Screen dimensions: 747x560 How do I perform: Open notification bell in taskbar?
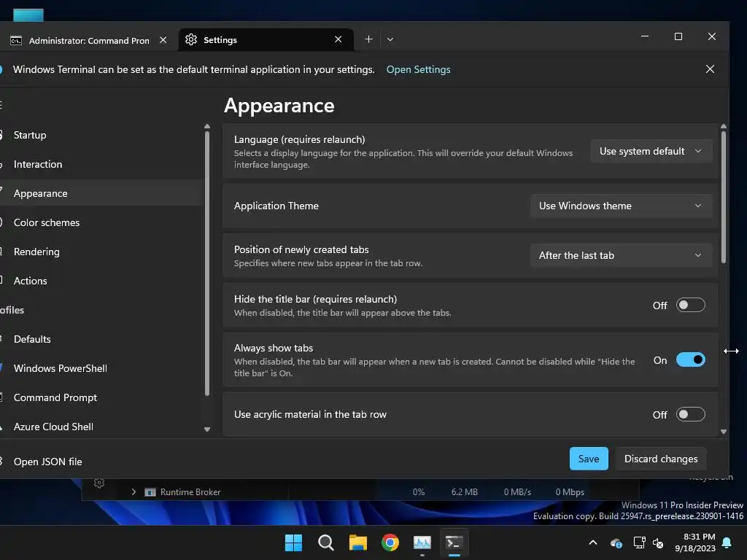tap(727, 542)
